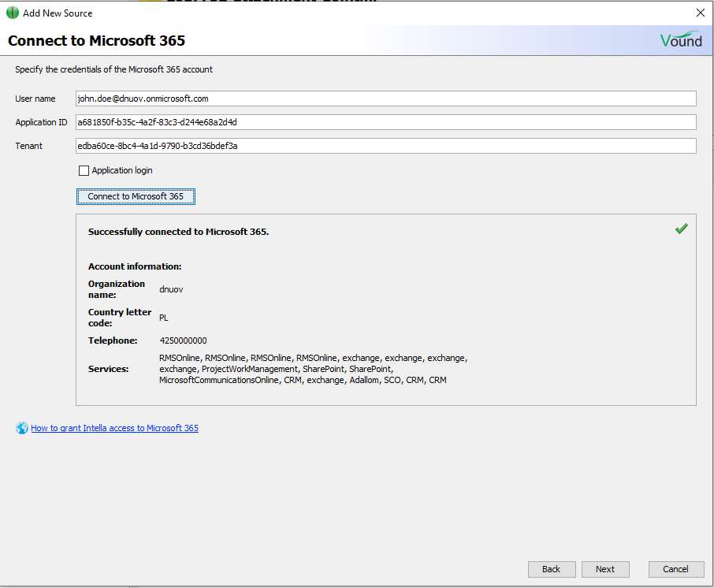Click the globe icon beside the help link
The width and height of the screenshot is (714, 588).
tap(22, 428)
